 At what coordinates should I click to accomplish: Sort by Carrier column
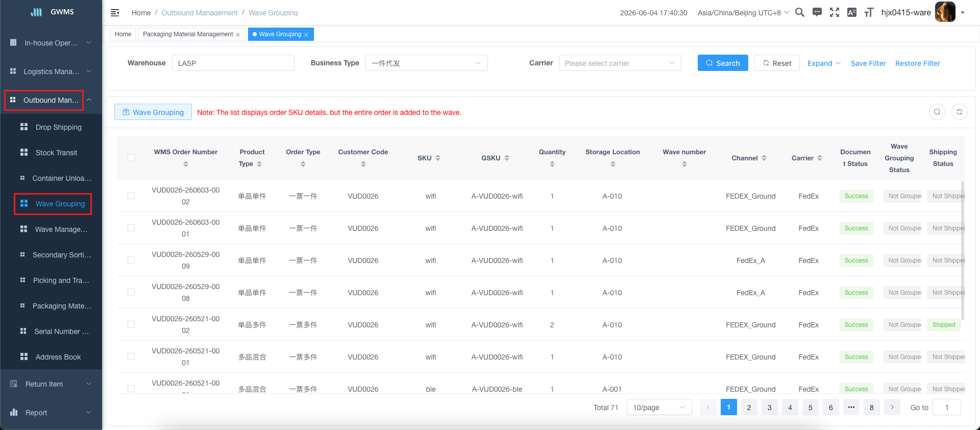[x=820, y=158]
